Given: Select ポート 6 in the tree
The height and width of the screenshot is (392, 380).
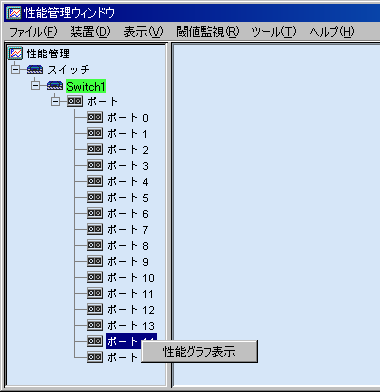Looking at the screenshot, I should click(x=128, y=214).
